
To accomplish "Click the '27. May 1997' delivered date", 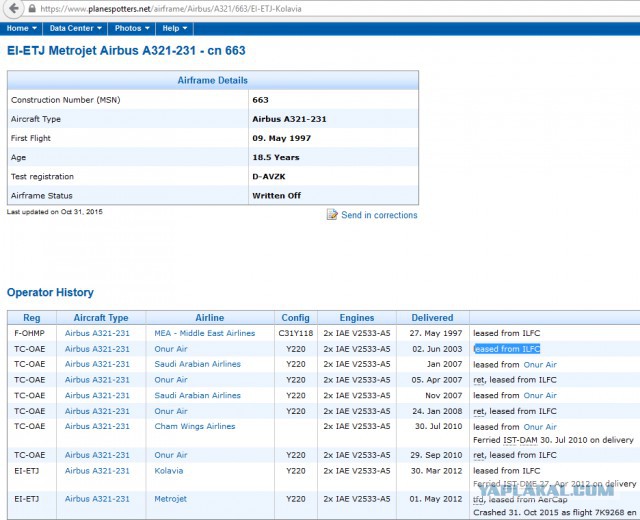I will [x=436, y=333].
